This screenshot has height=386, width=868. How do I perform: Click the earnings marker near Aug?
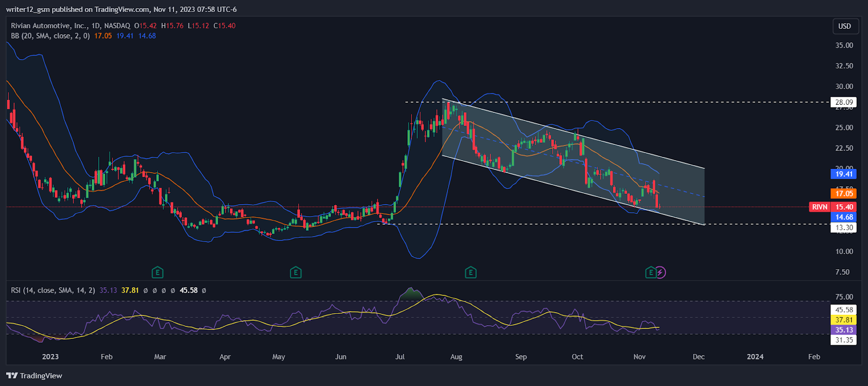pos(471,273)
